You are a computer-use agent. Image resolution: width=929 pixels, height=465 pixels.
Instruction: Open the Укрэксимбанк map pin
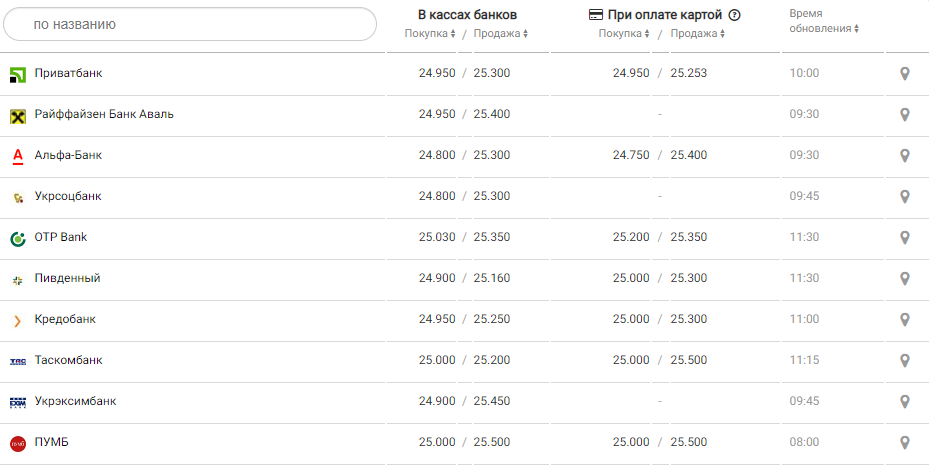905,401
